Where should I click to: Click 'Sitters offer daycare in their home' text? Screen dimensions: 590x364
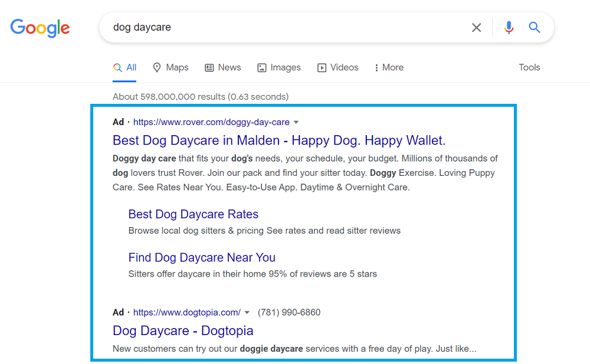[x=253, y=274]
